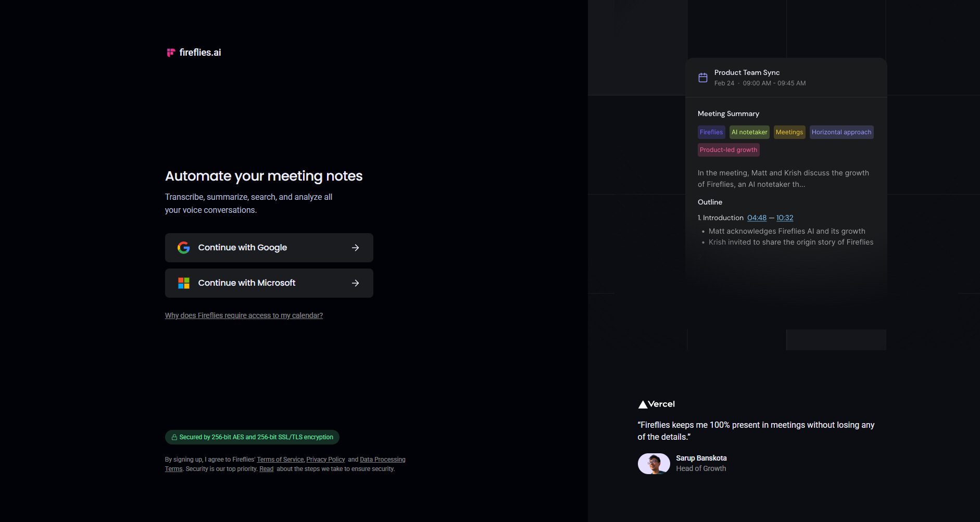Click the fireflies.ai logo icon
Viewport: 980px width, 522px height.
170,53
